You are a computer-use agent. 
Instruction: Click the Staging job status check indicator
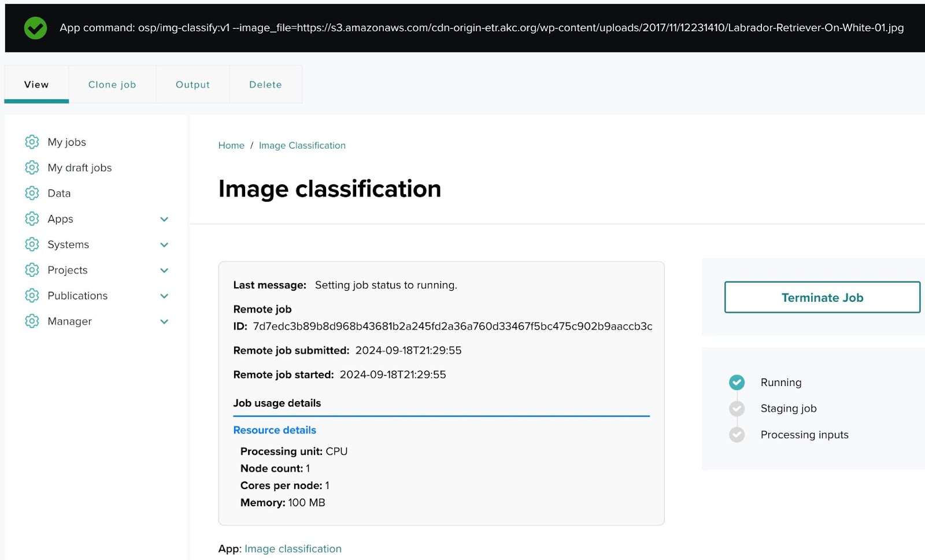[737, 409]
